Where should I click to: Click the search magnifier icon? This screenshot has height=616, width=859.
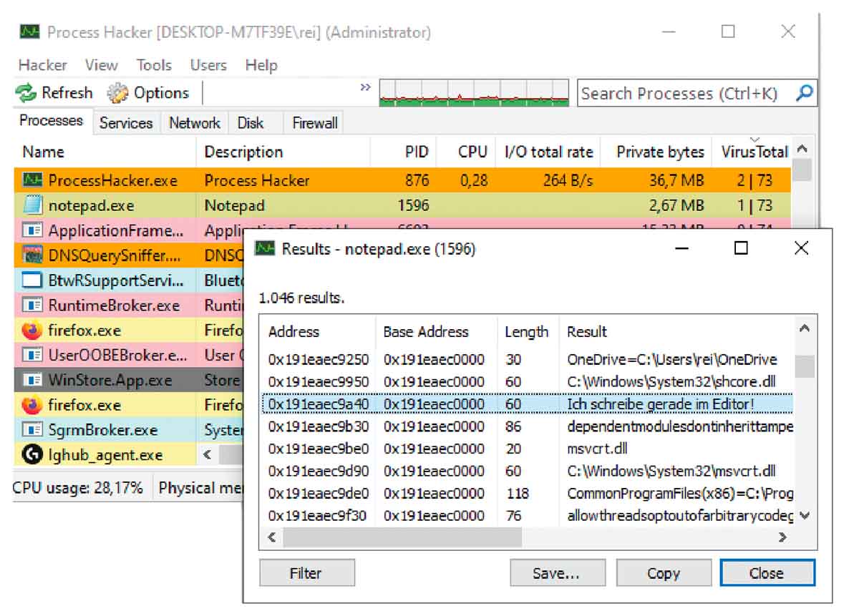coord(805,93)
